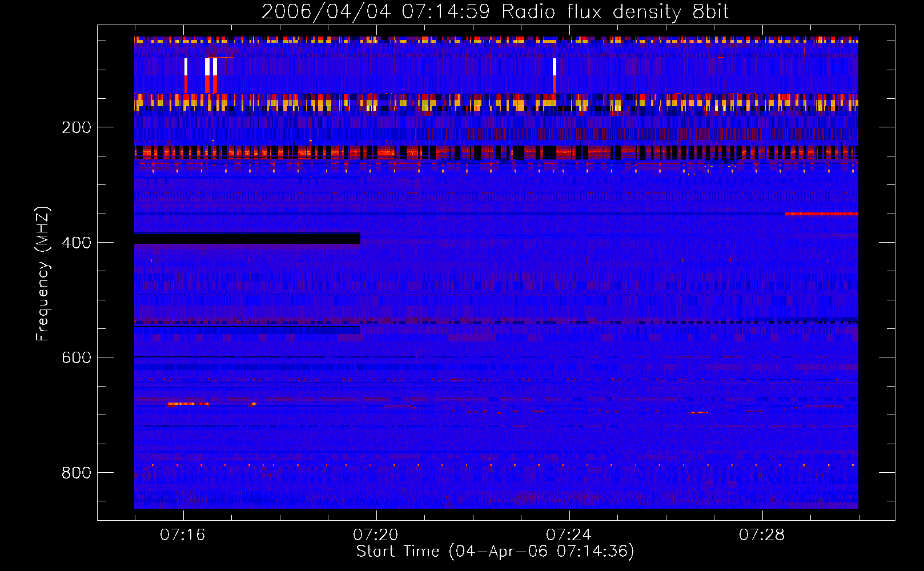Click the leftmost white spike near 07:16
This screenshot has height=571, width=924.
tap(186, 67)
